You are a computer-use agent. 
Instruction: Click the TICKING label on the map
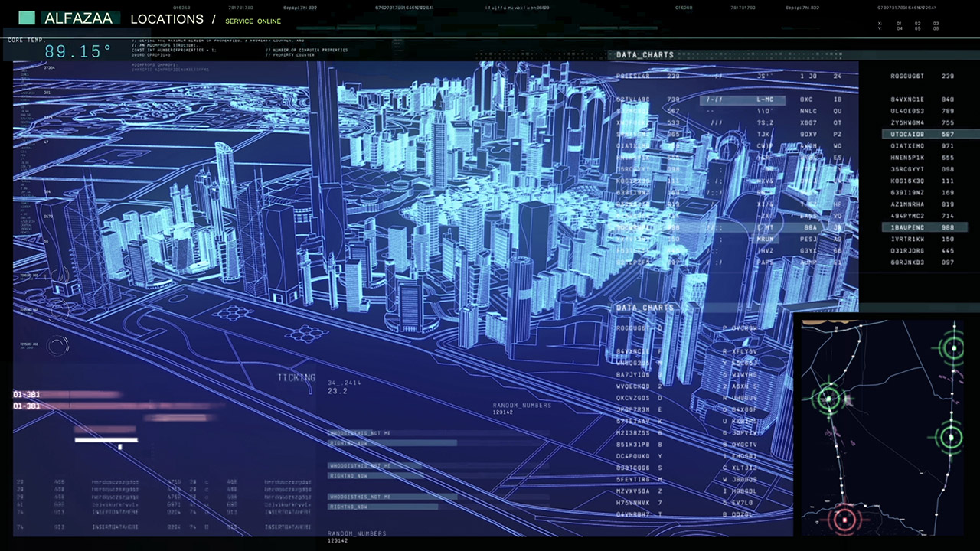point(296,377)
